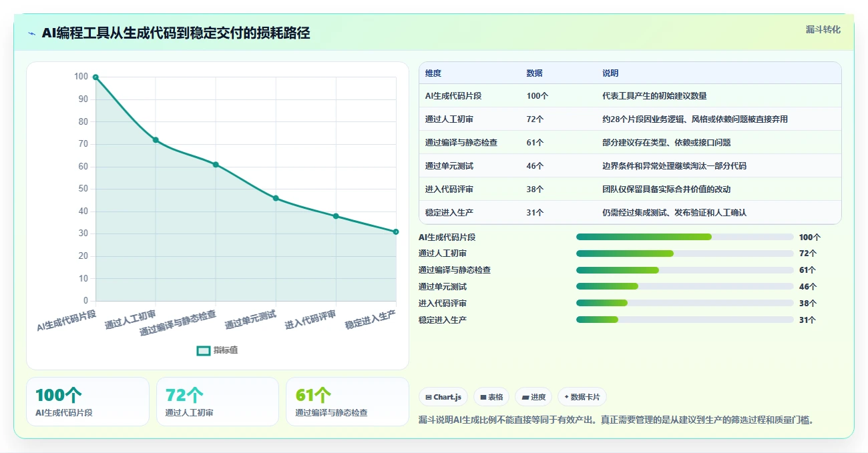Click the 说明 column header
Image resolution: width=868 pixels, height=453 pixels.
pyautogui.click(x=610, y=73)
